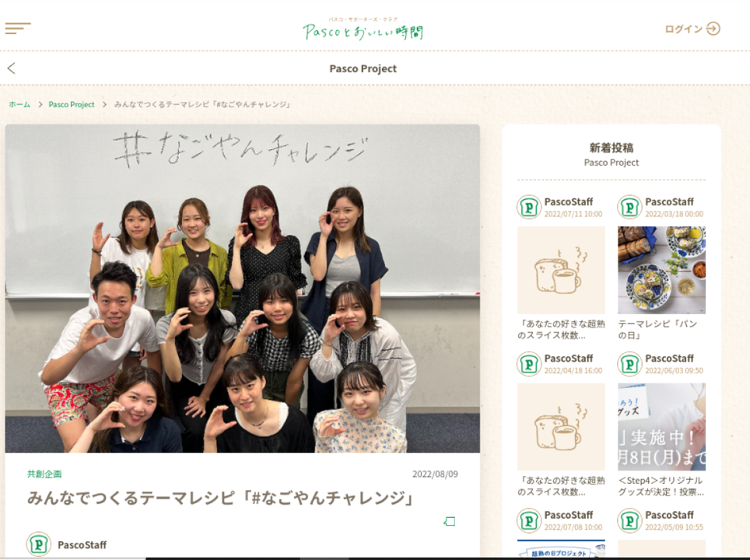The height and width of the screenshot is (560, 750).
Task: Click PascoStaff avatar dated 2022/03/18 00:00
Action: (629, 207)
